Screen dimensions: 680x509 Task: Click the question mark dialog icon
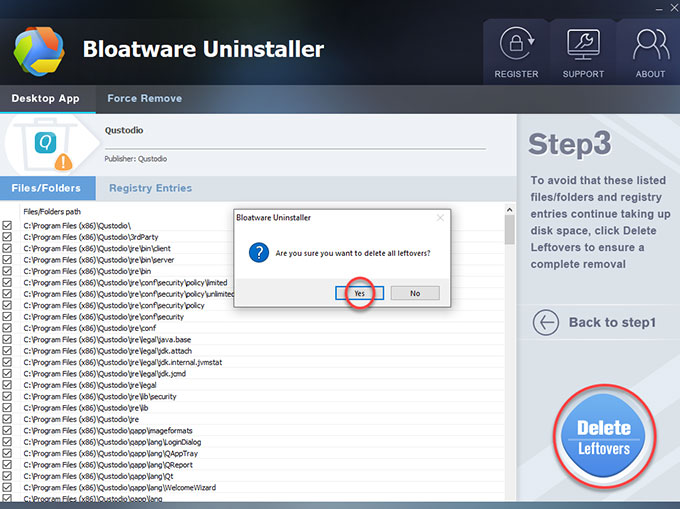(x=258, y=252)
